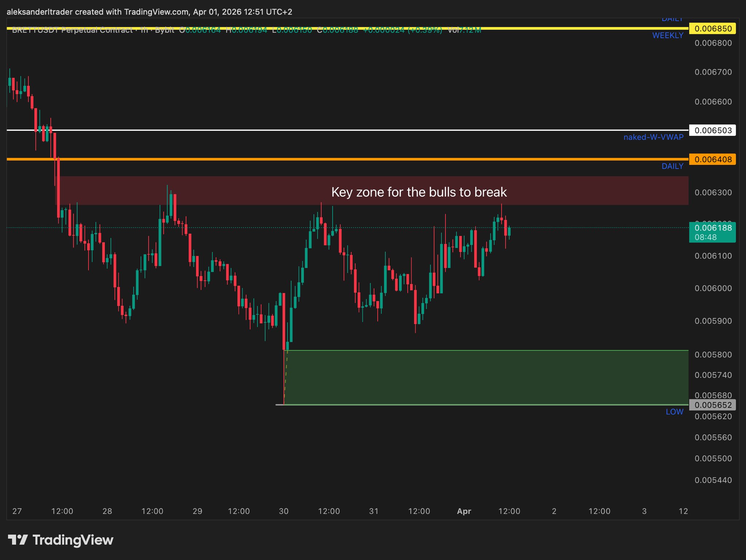
Task: Click the white 0.006503 price label
Action: pos(712,130)
